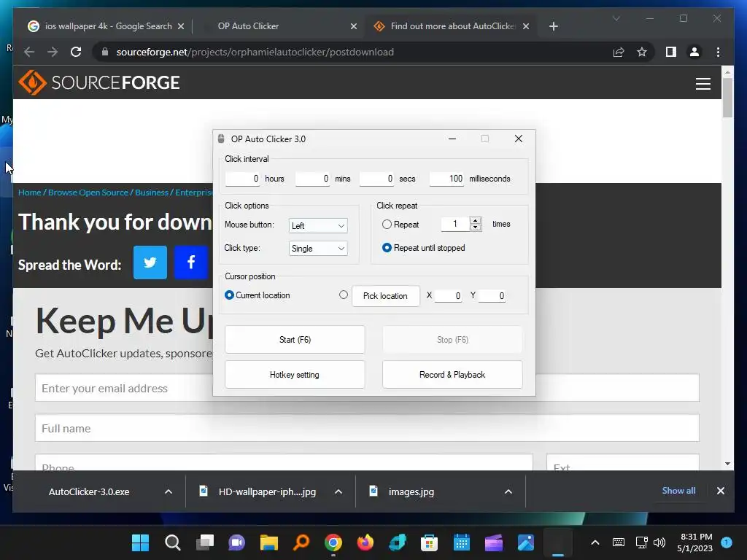Click the share page icon in address bar

(619, 52)
